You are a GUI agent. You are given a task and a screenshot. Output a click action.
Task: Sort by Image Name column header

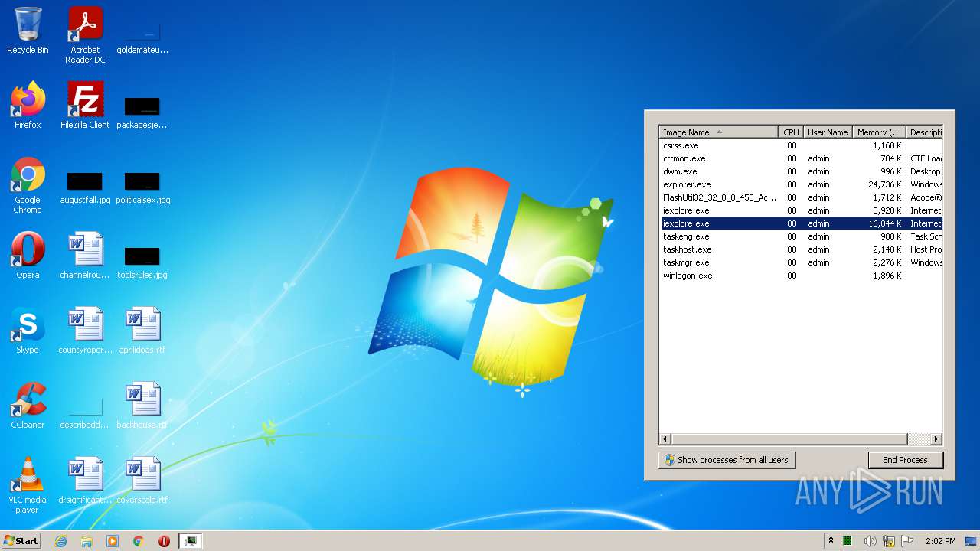pos(719,132)
